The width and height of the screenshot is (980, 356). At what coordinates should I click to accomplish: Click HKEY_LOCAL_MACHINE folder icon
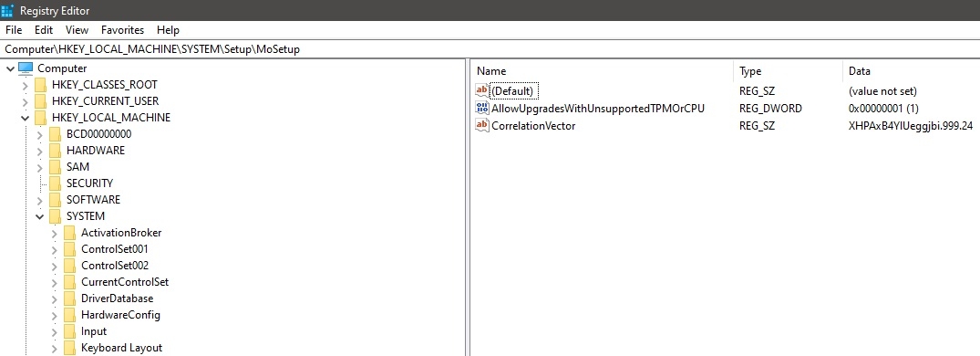41,118
